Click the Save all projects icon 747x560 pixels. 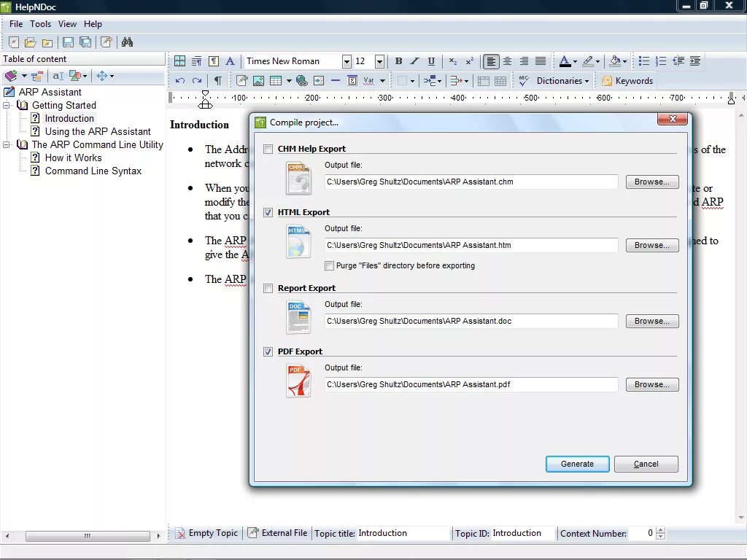pyautogui.click(x=86, y=42)
